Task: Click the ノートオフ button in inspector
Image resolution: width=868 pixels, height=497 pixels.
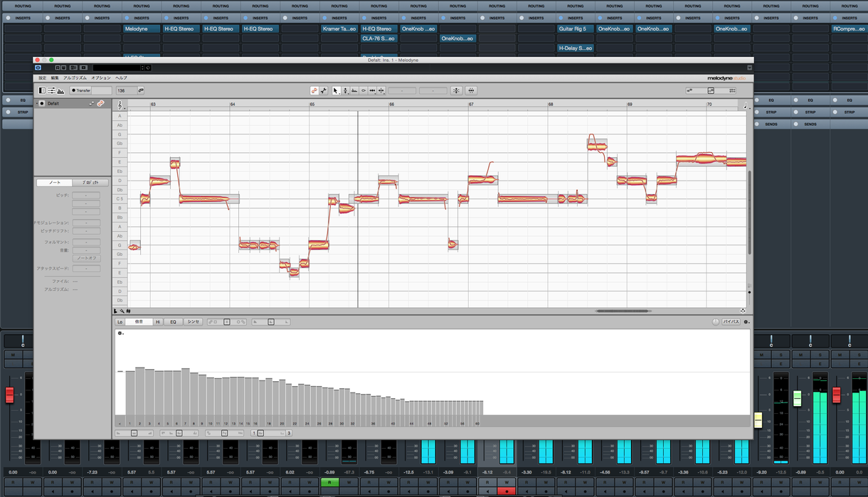Action: [87, 258]
